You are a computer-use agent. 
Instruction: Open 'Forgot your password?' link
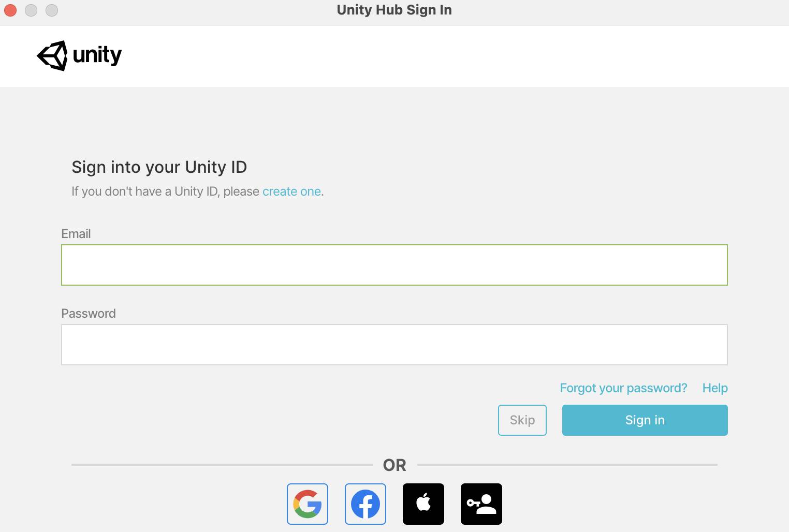click(623, 388)
